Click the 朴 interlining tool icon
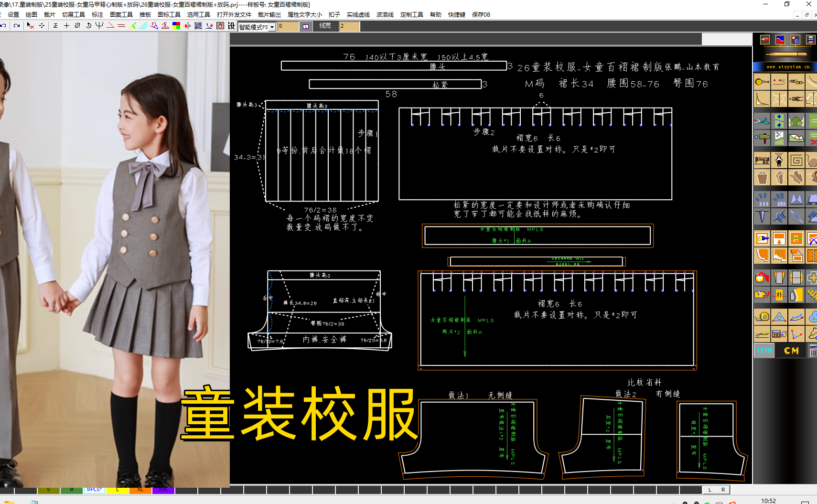Image resolution: width=817 pixels, height=504 pixels. click(779, 294)
